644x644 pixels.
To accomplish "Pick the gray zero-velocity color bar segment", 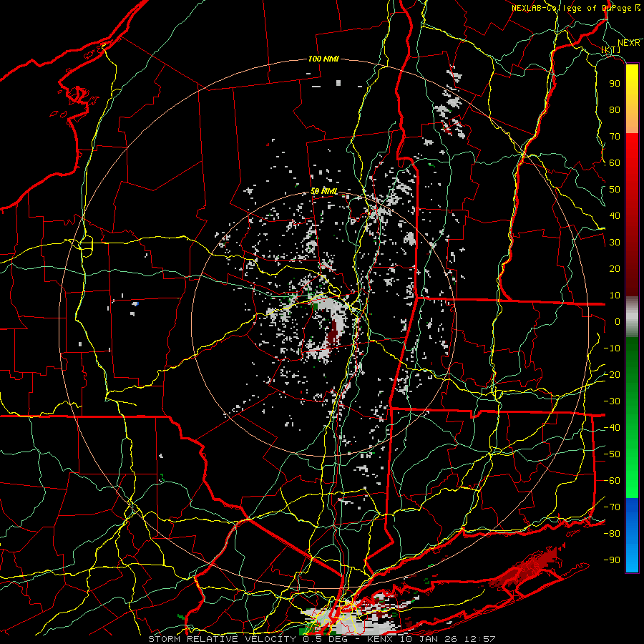I will click(x=632, y=317).
